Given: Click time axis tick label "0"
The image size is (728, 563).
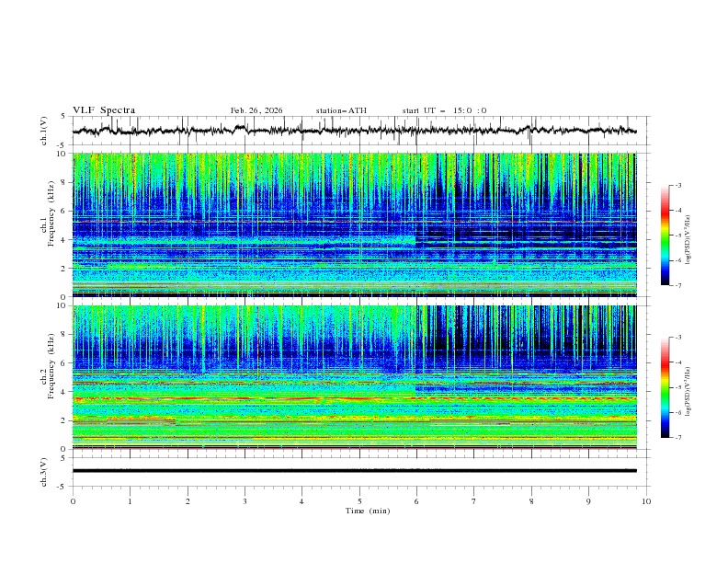Looking at the screenshot, I should [x=73, y=501].
